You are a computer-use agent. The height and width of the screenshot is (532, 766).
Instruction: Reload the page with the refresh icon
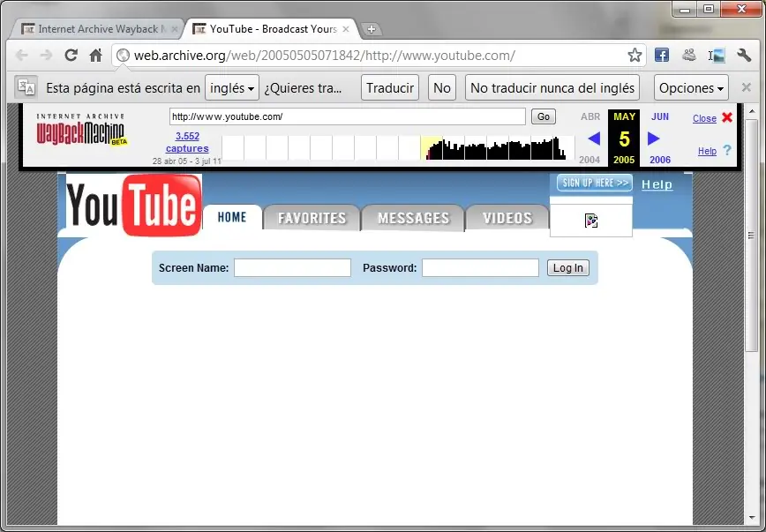[x=71, y=56]
